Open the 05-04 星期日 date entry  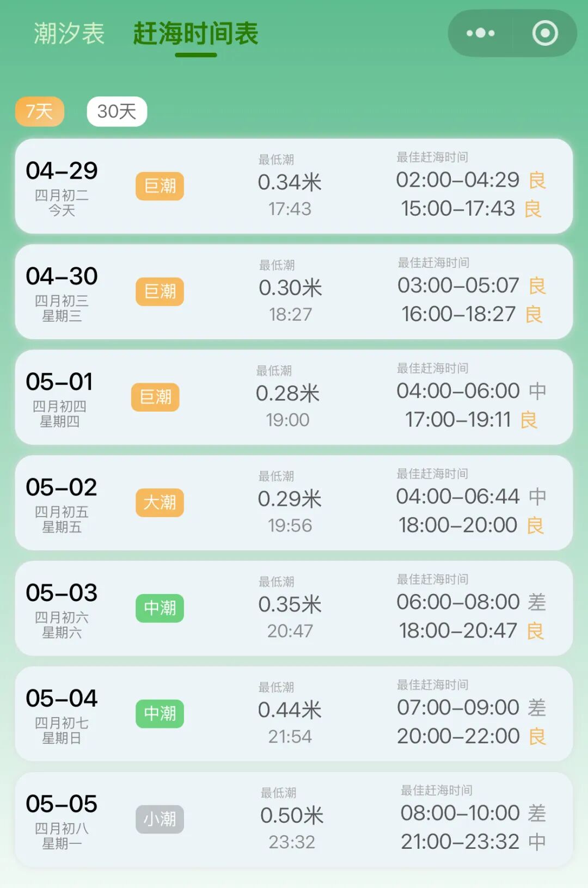62,714
